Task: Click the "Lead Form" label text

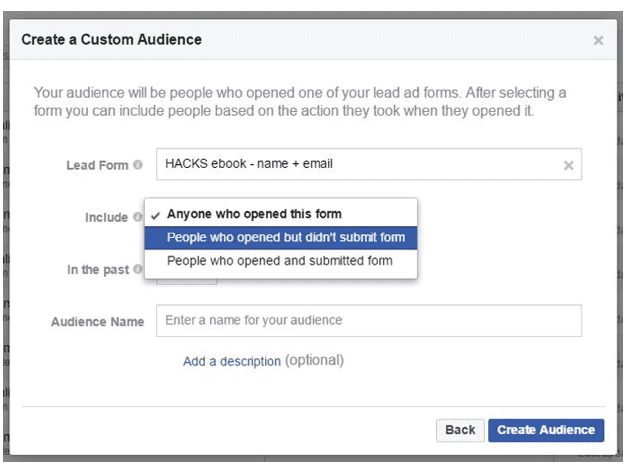Action: (x=97, y=165)
